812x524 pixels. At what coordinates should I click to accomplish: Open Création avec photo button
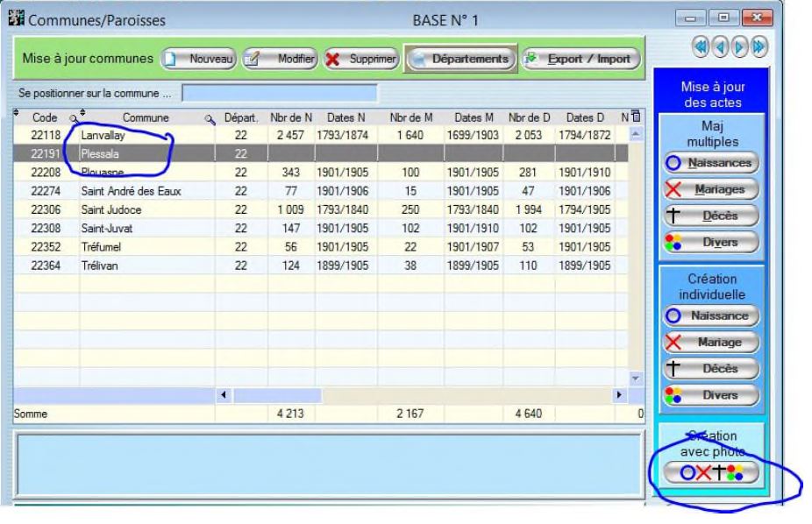pos(710,473)
